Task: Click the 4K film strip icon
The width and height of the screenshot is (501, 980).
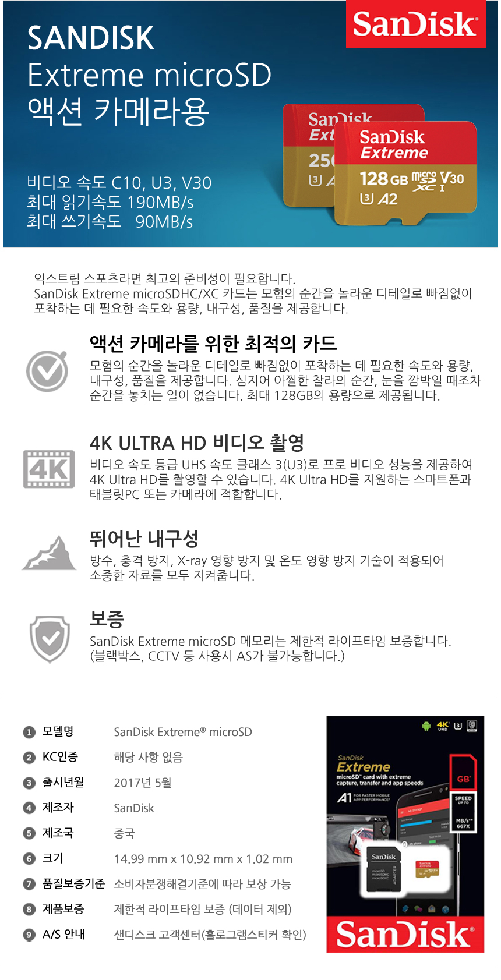Action: click(49, 469)
